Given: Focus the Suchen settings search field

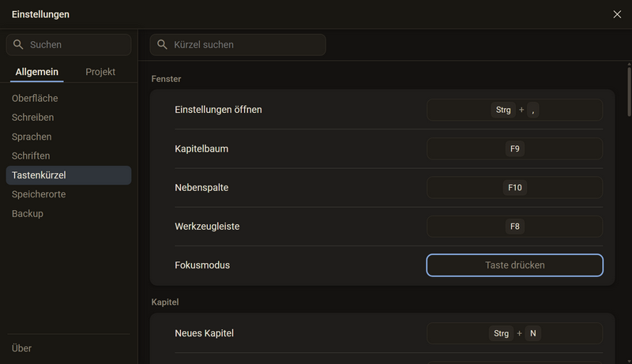Looking at the screenshot, I should pyautogui.click(x=69, y=45).
